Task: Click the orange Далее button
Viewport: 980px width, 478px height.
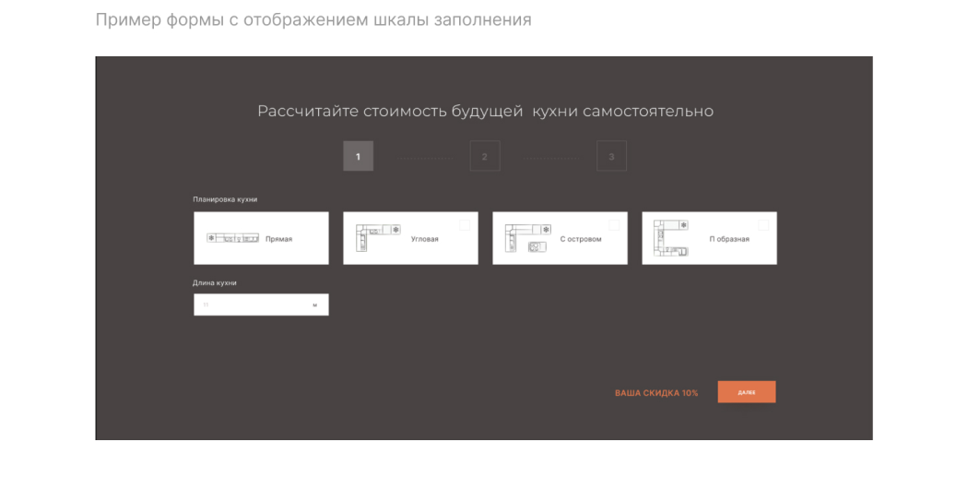Action: pos(746,391)
